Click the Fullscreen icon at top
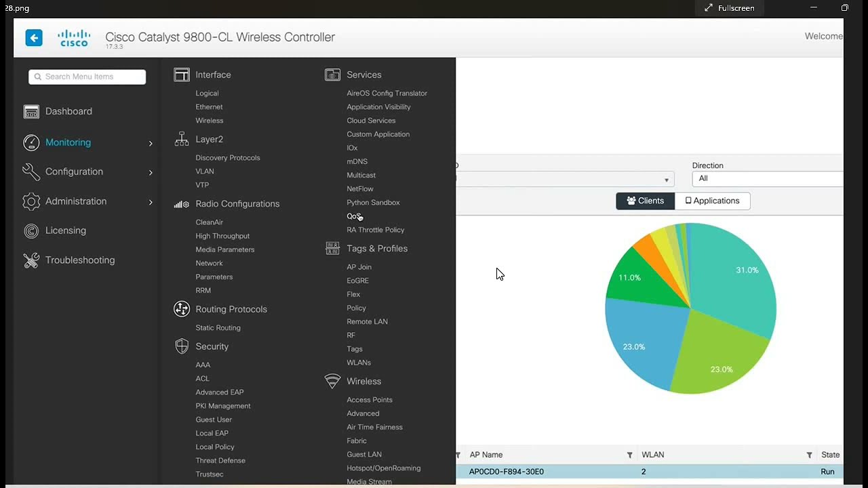The image size is (868, 488). click(x=709, y=8)
